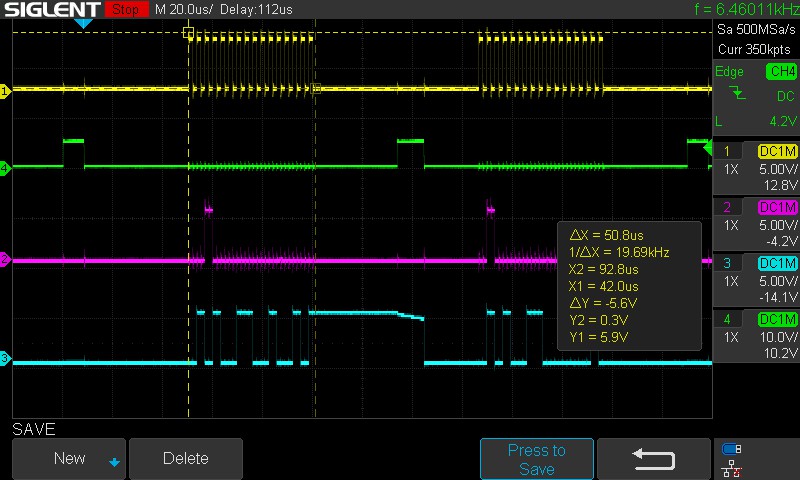The height and width of the screenshot is (480, 800).
Task: Click the back arrow return button
Action: tap(657, 458)
